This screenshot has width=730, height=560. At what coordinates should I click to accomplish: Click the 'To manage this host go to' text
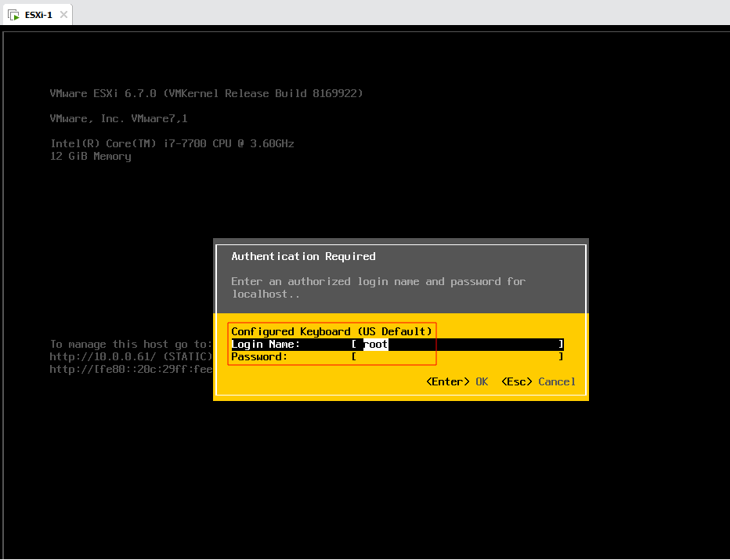pos(131,345)
